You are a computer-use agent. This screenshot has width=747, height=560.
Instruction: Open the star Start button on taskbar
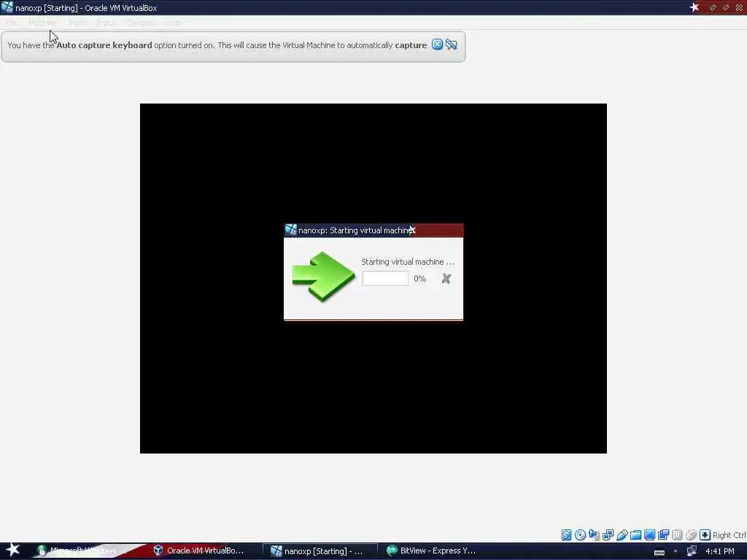[12, 550]
